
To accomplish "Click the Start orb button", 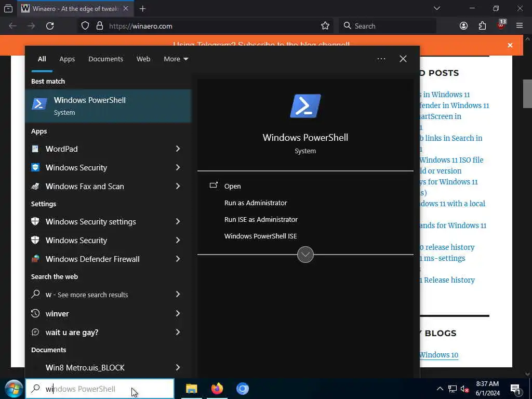I will (x=14, y=389).
